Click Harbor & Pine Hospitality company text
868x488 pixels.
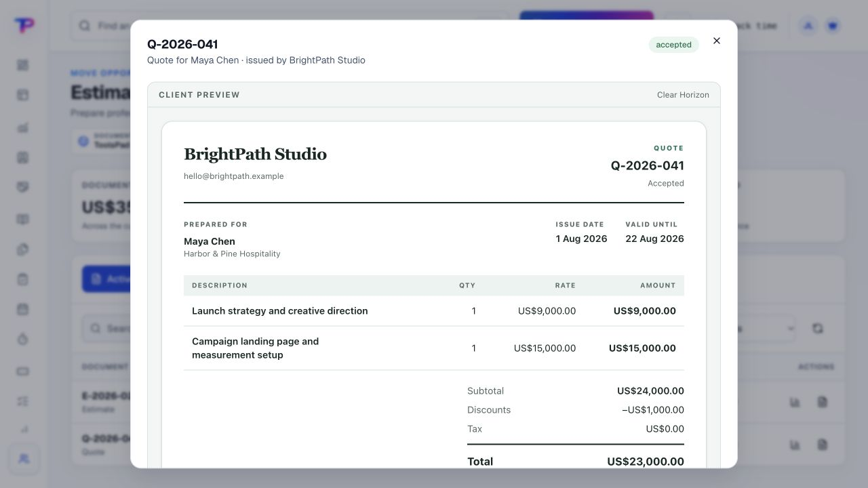point(232,254)
